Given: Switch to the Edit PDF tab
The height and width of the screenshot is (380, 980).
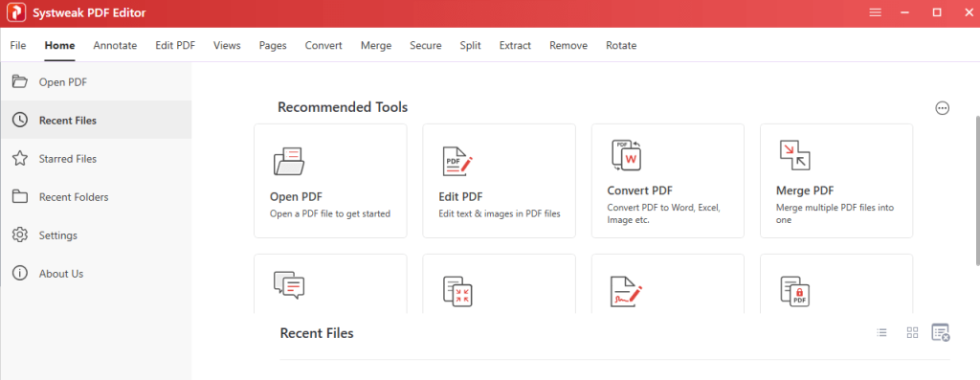Looking at the screenshot, I should (176, 46).
